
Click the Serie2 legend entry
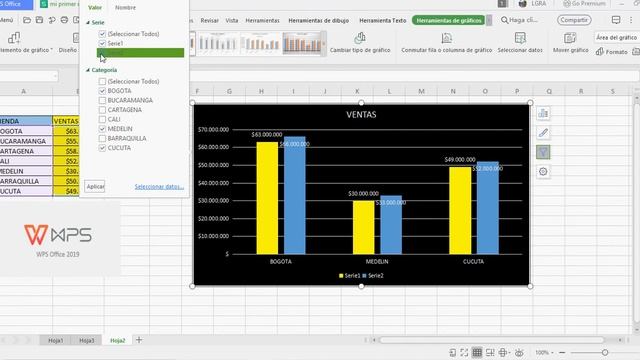(x=373, y=276)
